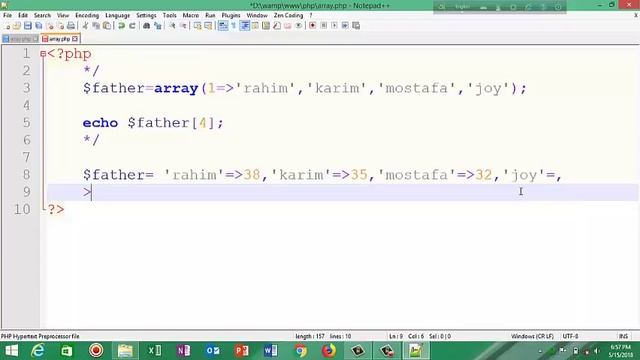Open the Document Map panel icon
640x360 pixels.
click(266, 26)
